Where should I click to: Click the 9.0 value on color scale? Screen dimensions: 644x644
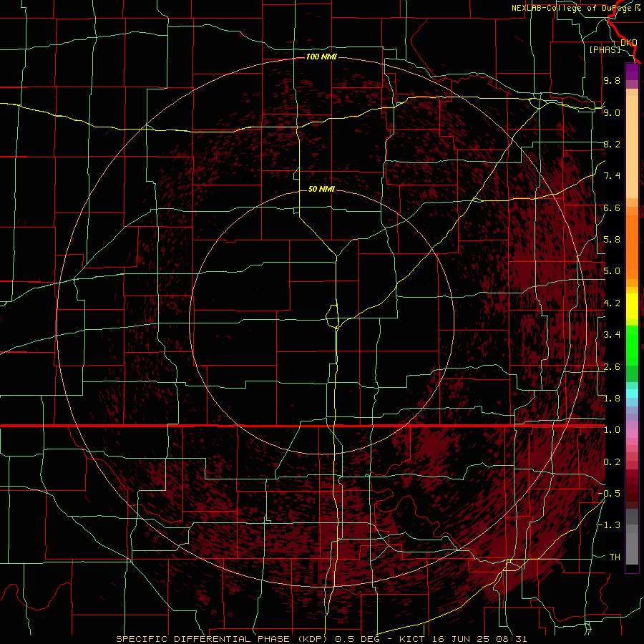[612, 112]
